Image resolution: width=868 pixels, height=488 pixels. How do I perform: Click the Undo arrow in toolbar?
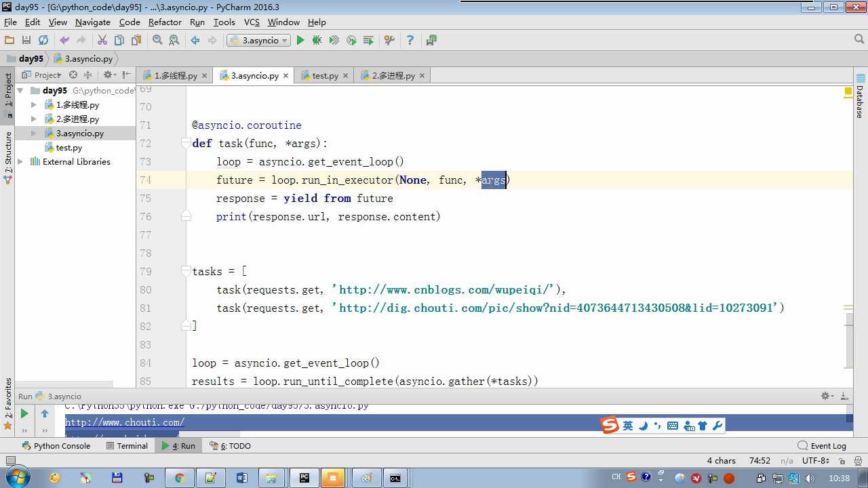(x=64, y=41)
